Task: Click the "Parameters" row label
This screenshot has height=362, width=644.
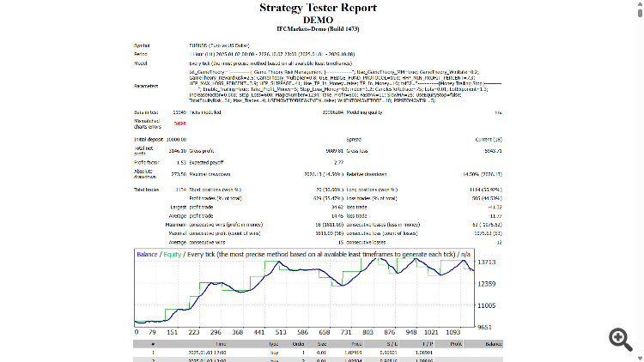Action: [146, 86]
